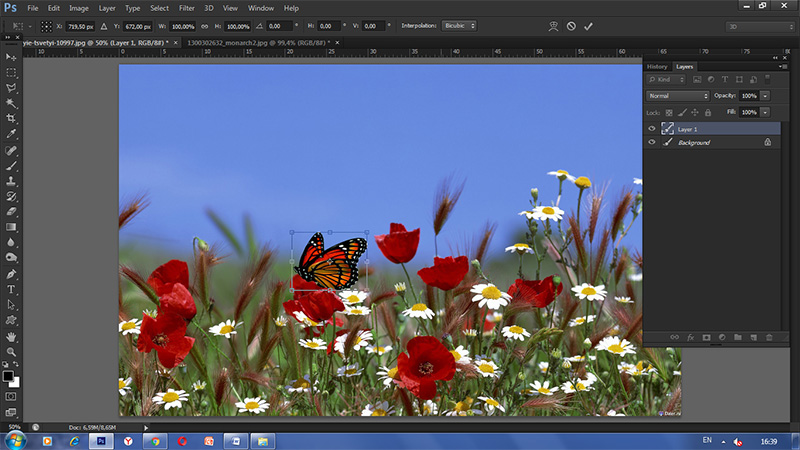Select the Eyedropper tool

11,134
